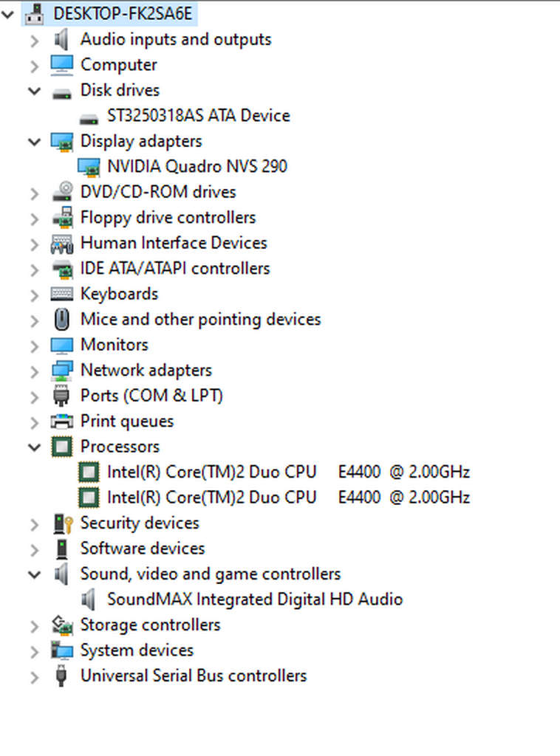Viewport: 560px width, 756px height.
Task: Select the Mice and other pointing devices entry
Action: (200, 319)
